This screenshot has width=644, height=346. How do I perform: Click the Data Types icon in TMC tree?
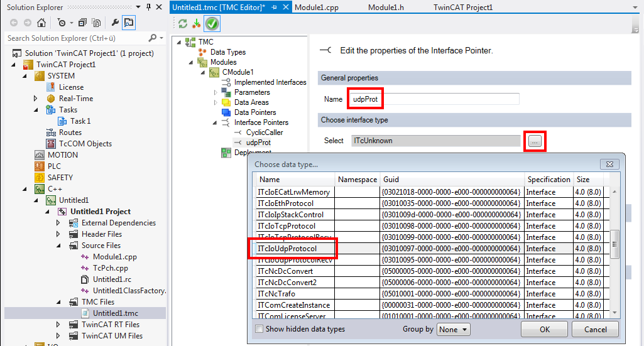(x=202, y=51)
